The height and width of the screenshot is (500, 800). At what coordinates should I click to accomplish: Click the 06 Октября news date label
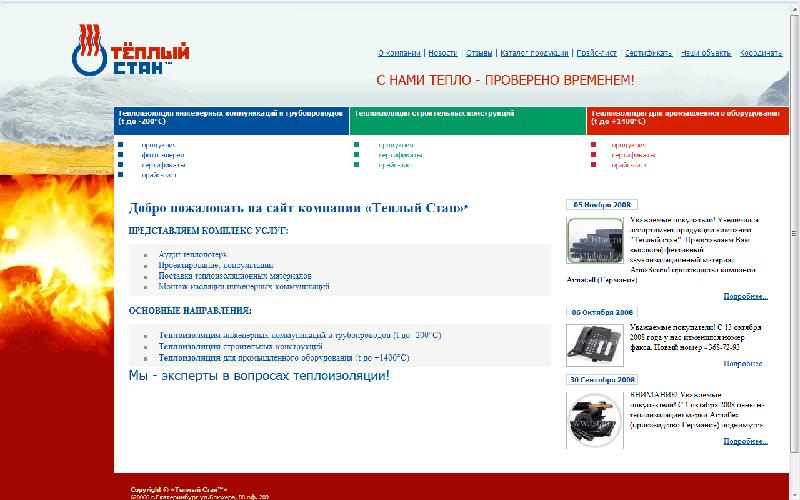click(x=602, y=312)
